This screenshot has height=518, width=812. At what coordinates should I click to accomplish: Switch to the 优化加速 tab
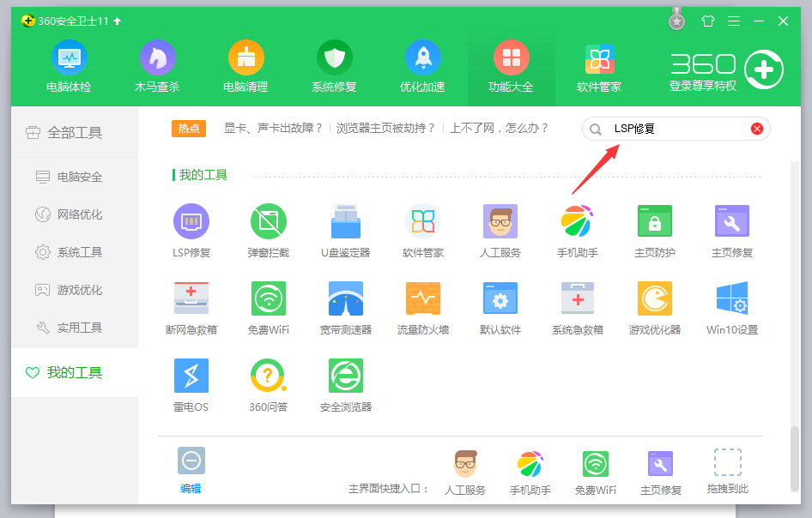point(422,67)
